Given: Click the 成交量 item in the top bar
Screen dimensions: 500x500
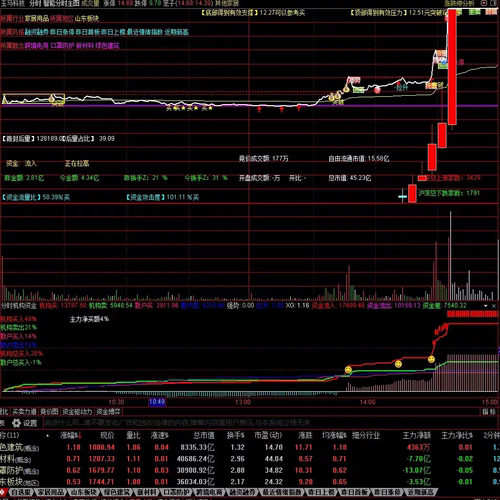Looking at the screenshot, I should coord(90,3).
